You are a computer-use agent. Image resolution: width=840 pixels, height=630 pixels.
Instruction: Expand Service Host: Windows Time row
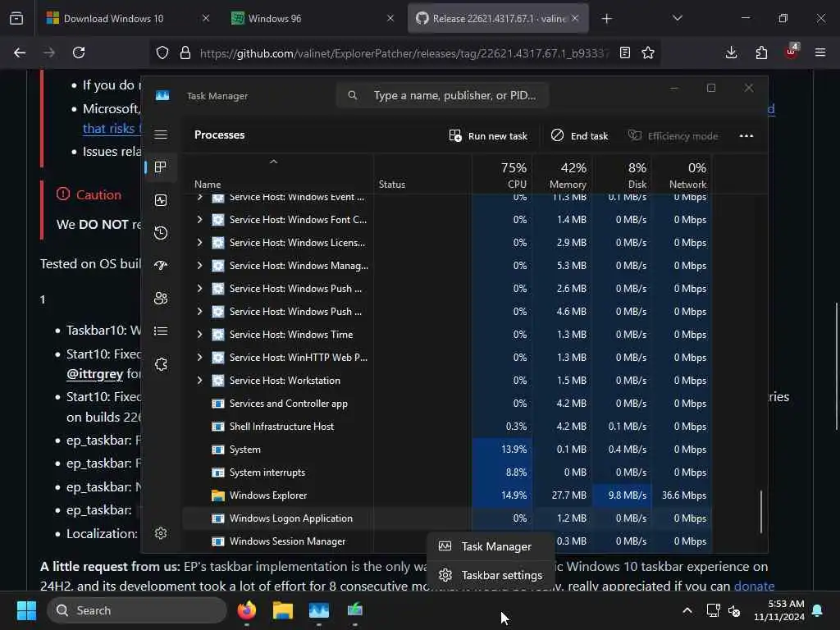[x=200, y=335]
